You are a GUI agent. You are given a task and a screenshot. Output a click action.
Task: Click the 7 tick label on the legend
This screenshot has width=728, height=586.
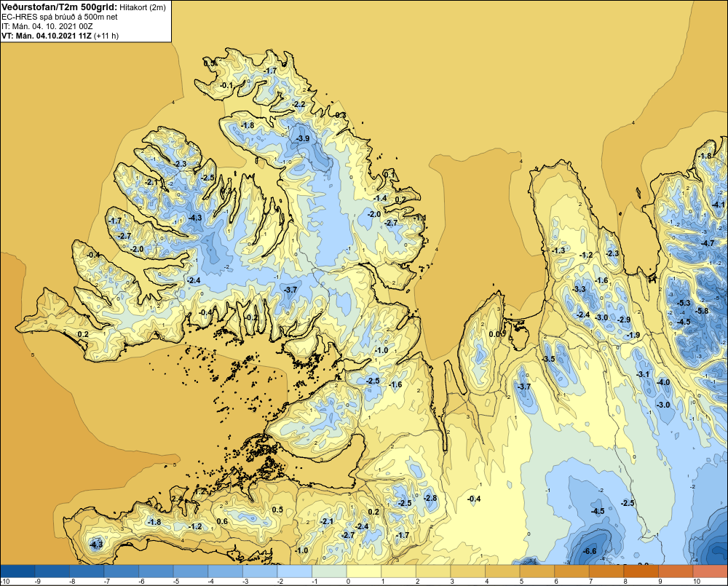[x=591, y=582]
